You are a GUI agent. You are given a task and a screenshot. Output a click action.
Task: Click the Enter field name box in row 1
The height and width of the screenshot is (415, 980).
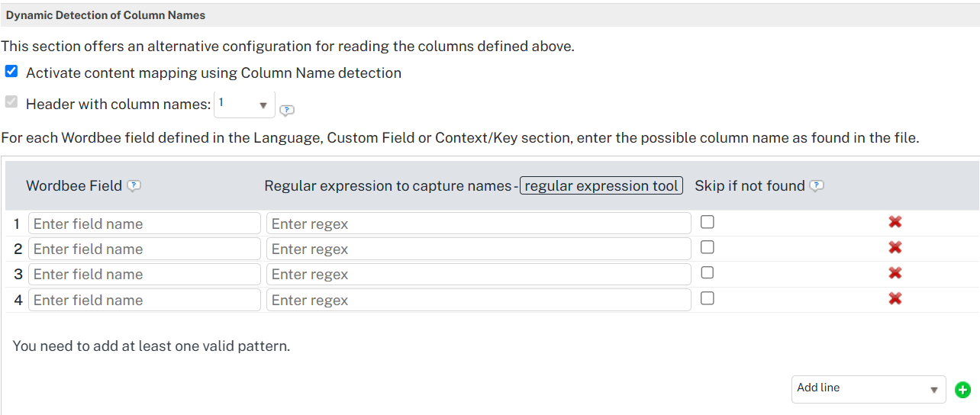pyautogui.click(x=144, y=224)
